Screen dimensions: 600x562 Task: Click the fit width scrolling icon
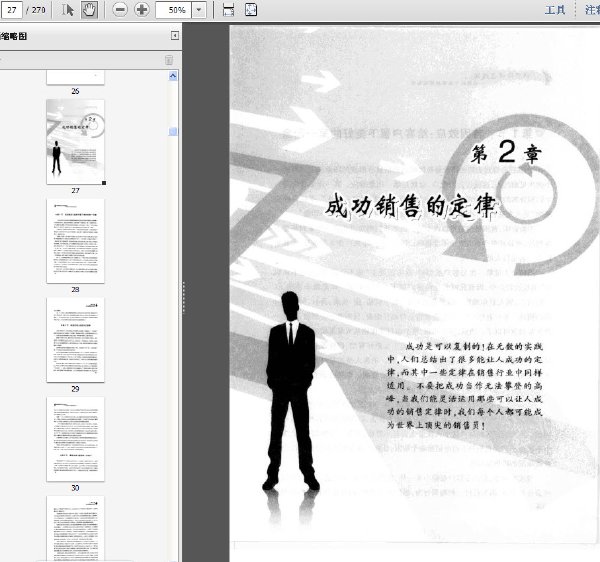[x=228, y=10]
